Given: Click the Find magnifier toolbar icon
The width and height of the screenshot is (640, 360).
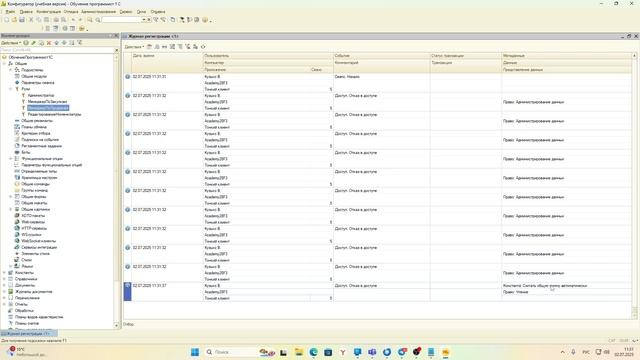Looking at the screenshot, I should (90, 20).
